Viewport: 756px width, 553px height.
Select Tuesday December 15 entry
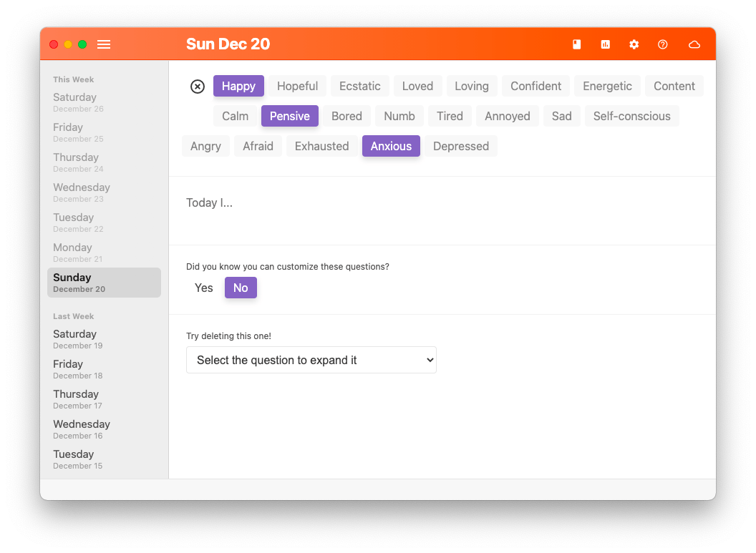(104, 459)
